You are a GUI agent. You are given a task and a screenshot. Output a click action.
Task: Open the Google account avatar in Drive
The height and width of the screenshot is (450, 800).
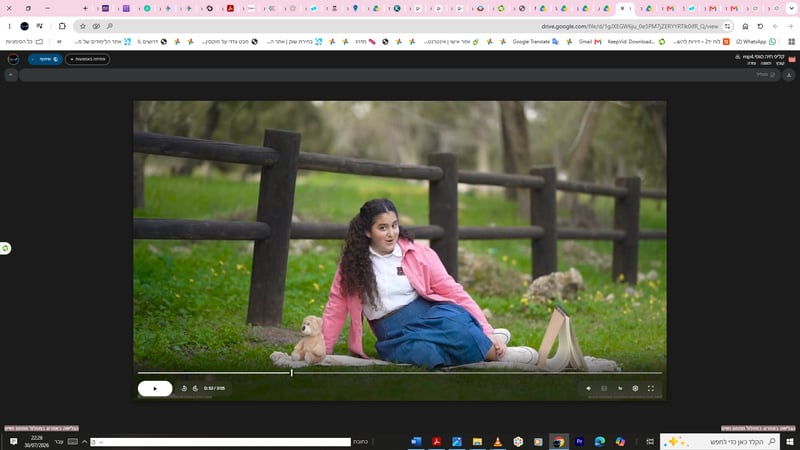point(13,59)
